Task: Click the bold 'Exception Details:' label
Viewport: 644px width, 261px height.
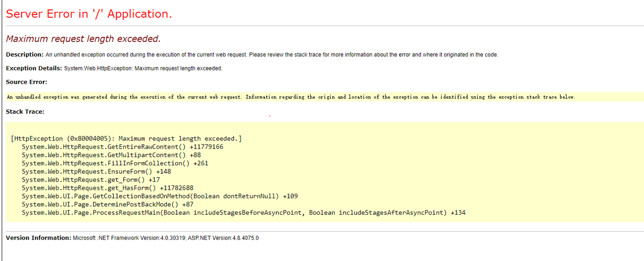Action: pos(34,68)
